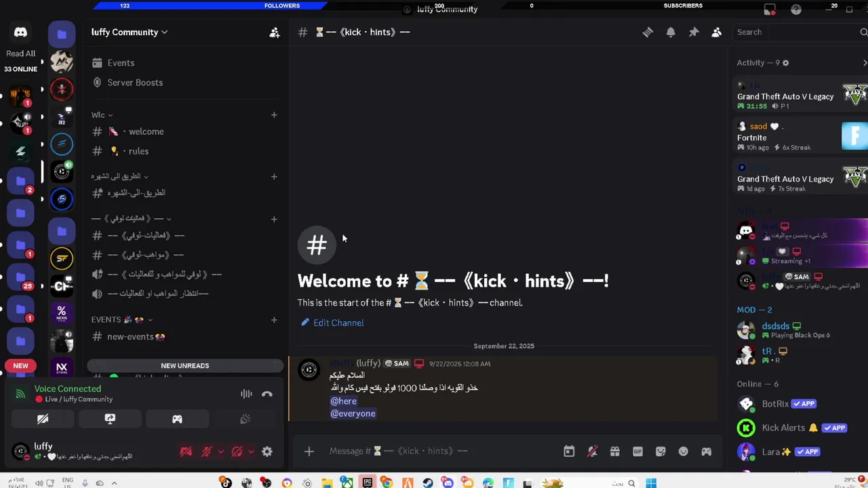Open create event calendar icon in message bar
Screen dimensions: 868x488
point(569,451)
